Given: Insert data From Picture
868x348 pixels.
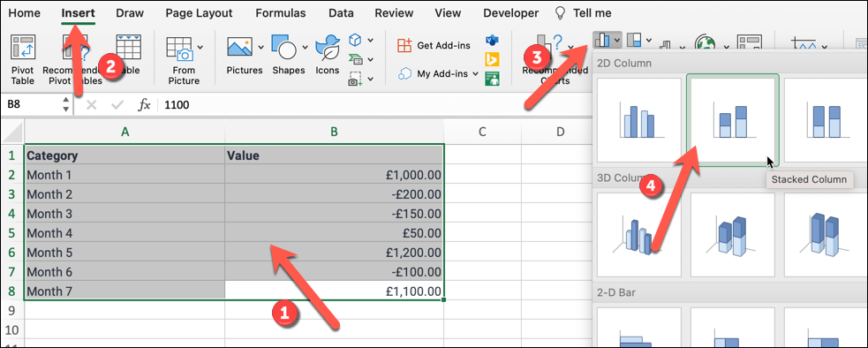Looking at the screenshot, I should (184, 60).
